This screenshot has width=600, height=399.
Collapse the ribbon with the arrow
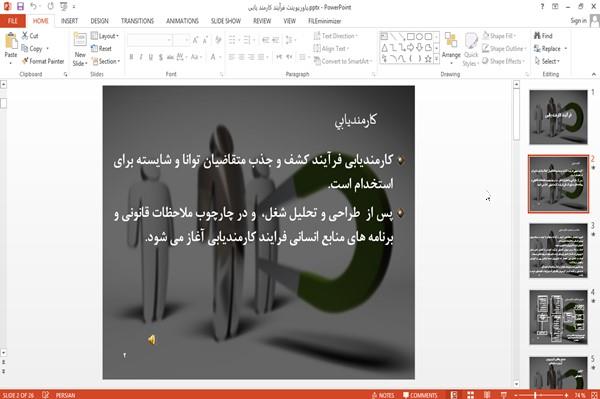pyautogui.click(x=593, y=74)
